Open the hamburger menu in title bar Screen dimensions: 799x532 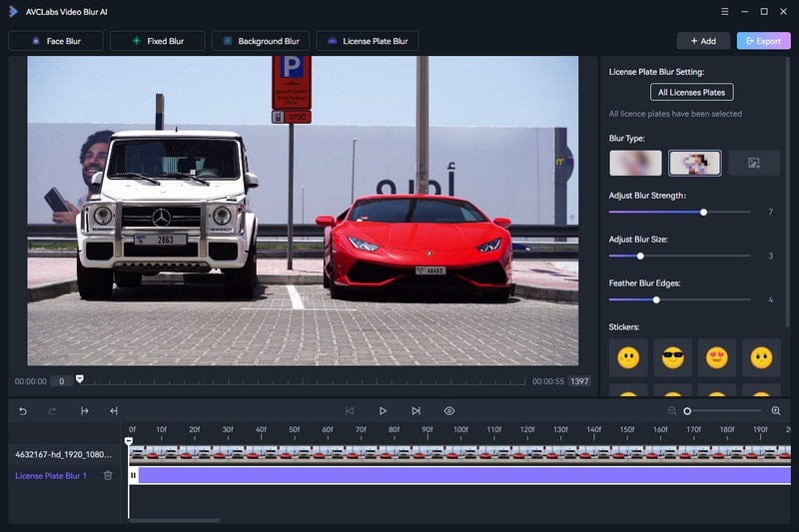pyautogui.click(x=725, y=12)
